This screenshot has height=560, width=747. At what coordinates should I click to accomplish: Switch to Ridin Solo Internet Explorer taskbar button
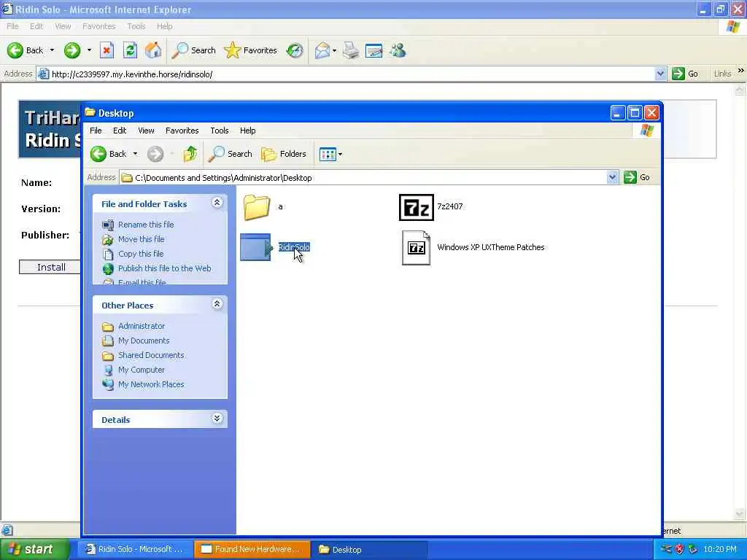[x=135, y=550]
